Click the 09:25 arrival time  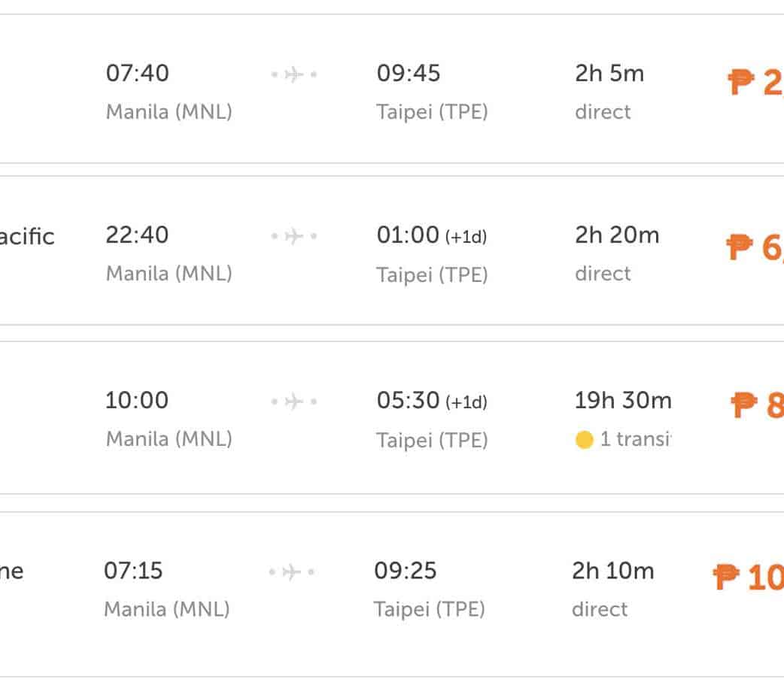click(406, 571)
